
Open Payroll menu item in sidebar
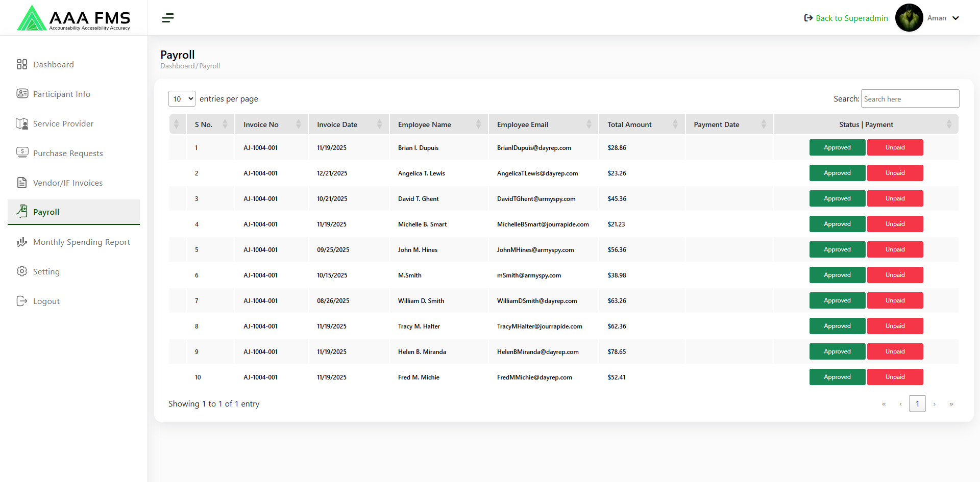pos(46,212)
